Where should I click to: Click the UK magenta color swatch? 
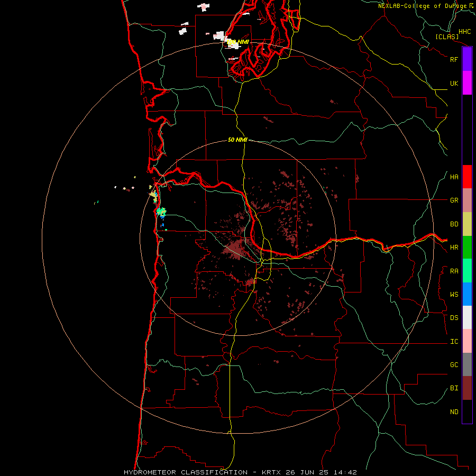pyautogui.click(x=467, y=83)
